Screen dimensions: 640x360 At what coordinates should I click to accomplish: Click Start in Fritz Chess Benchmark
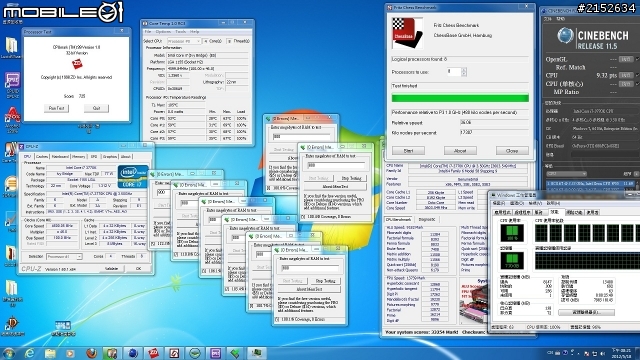(x=408, y=151)
